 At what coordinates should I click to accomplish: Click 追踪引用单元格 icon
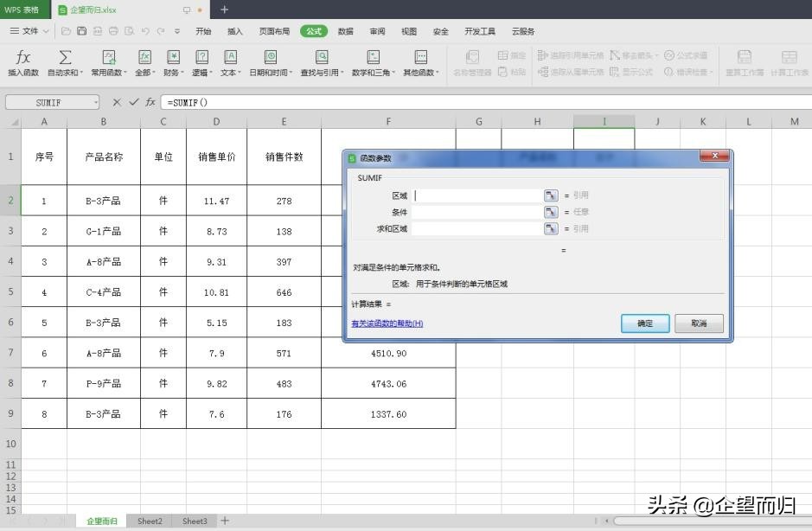(543, 54)
